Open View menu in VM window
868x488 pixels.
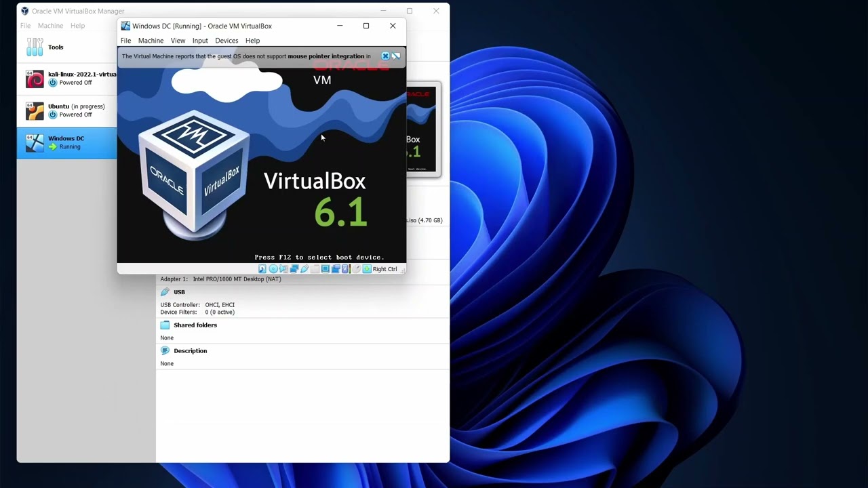(x=178, y=41)
